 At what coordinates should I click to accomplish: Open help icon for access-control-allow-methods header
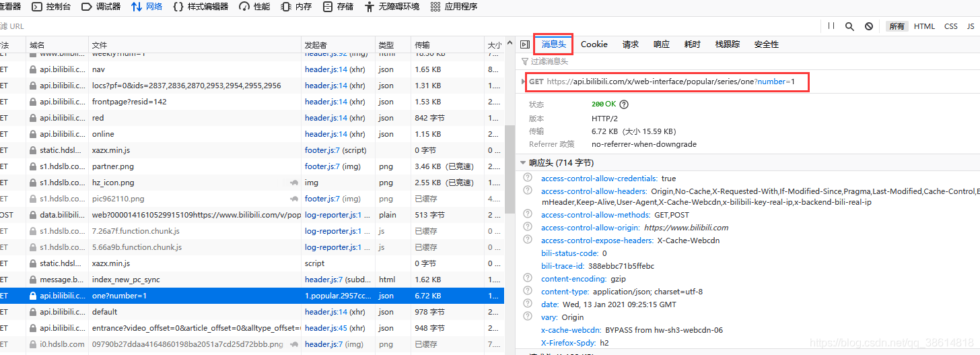coord(528,214)
